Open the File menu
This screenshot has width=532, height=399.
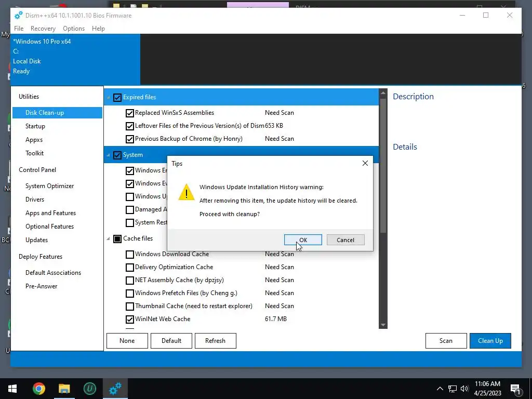coord(19,29)
